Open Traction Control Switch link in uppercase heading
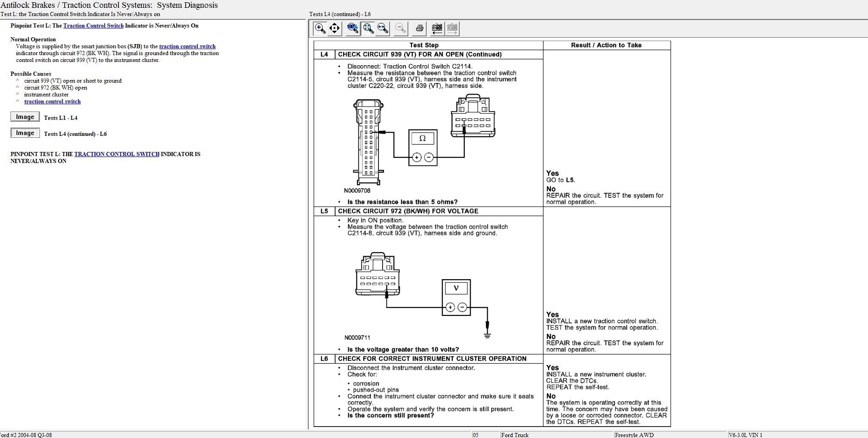Image resolution: width=868 pixels, height=438 pixels. [117, 154]
